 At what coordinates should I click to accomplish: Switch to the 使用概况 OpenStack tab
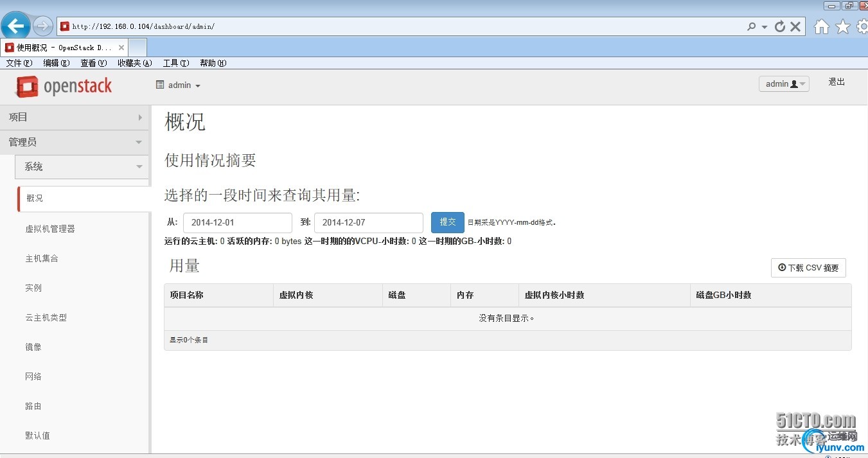pos(64,48)
